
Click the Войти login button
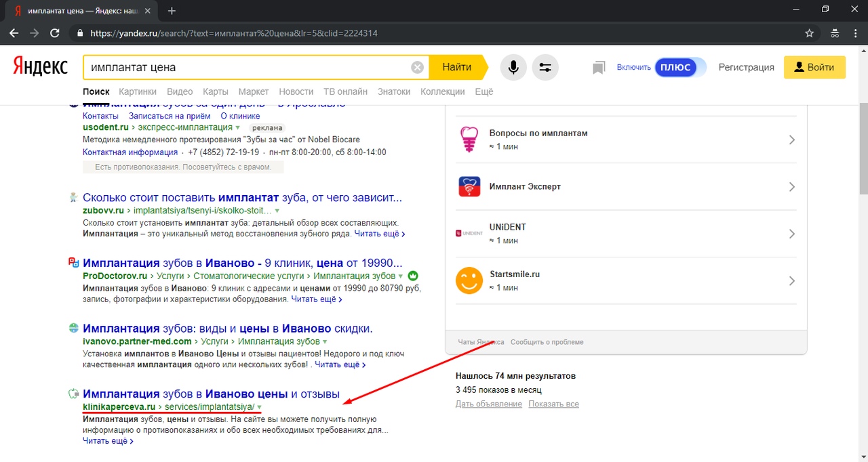click(814, 67)
